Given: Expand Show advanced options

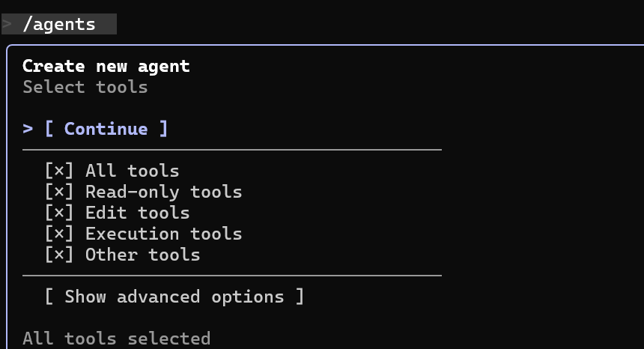Looking at the screenshot, I should pyautogui.click(x=174, y=297).
